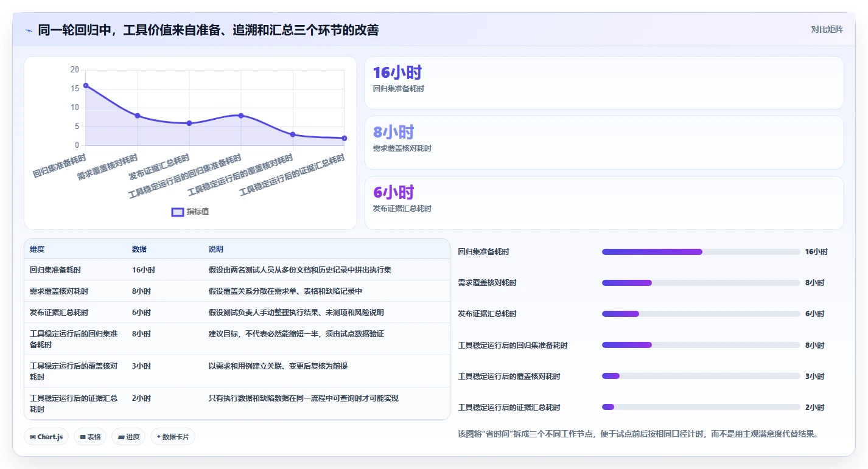Click the 工具稳定运行后的覆盖核对耗时 progress bar
868x469 pixels.
click(x=701, y=376)
